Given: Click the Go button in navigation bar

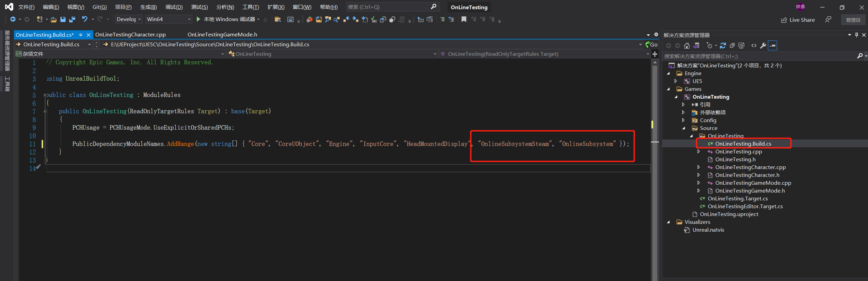Looking at the screenshot, I should click(651, 45).
